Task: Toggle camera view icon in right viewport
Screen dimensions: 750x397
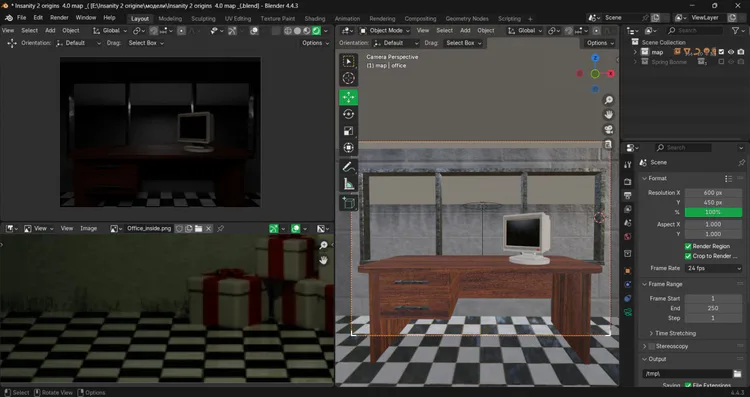Action: [x=608, y=130]
